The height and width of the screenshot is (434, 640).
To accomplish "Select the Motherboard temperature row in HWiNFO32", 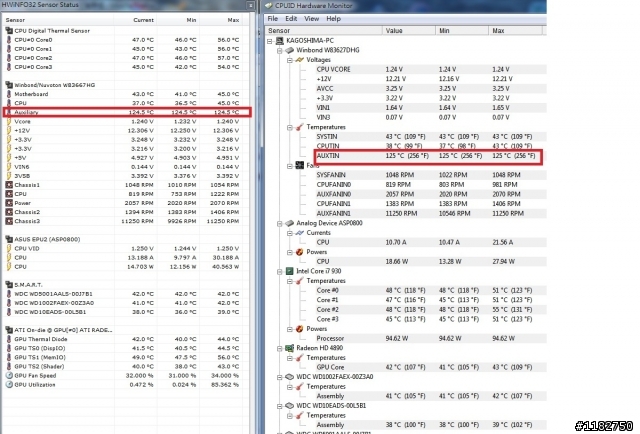I will click(126, 94).
